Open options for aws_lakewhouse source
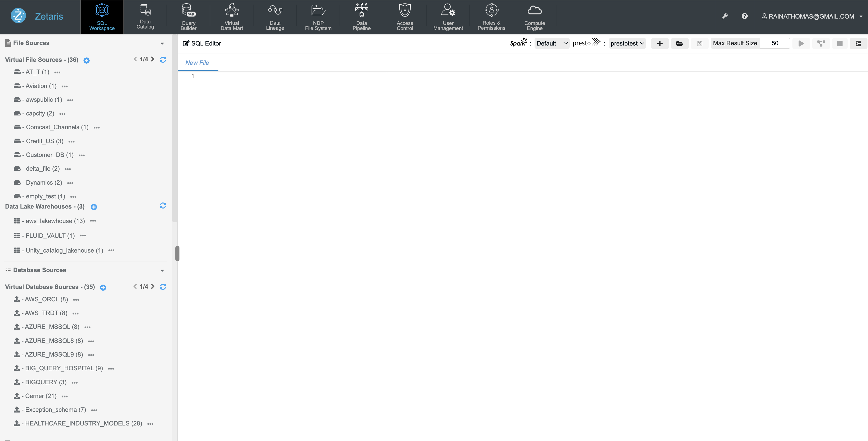The height and width of the screenshot is (441, 868). 93,221
